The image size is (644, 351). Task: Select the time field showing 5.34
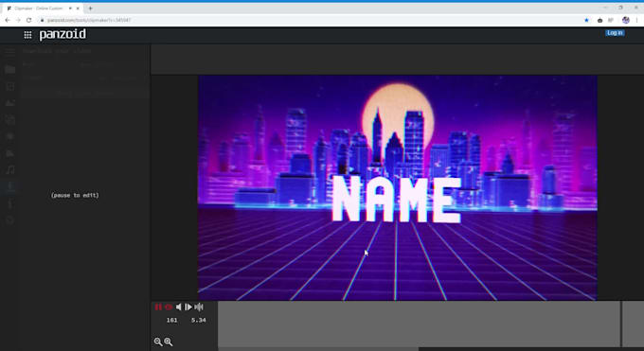[x=198, y=320]
